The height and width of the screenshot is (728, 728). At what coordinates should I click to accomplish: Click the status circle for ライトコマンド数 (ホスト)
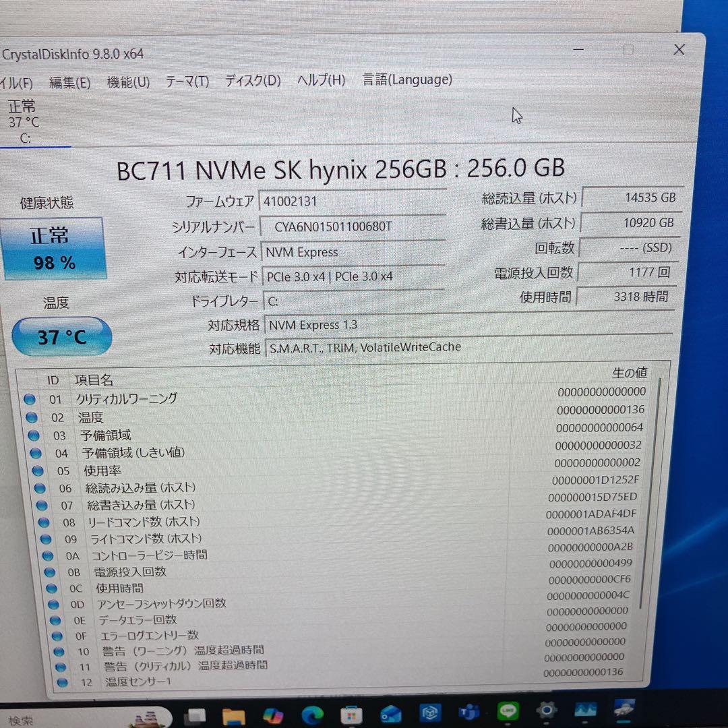click(46, 539)
